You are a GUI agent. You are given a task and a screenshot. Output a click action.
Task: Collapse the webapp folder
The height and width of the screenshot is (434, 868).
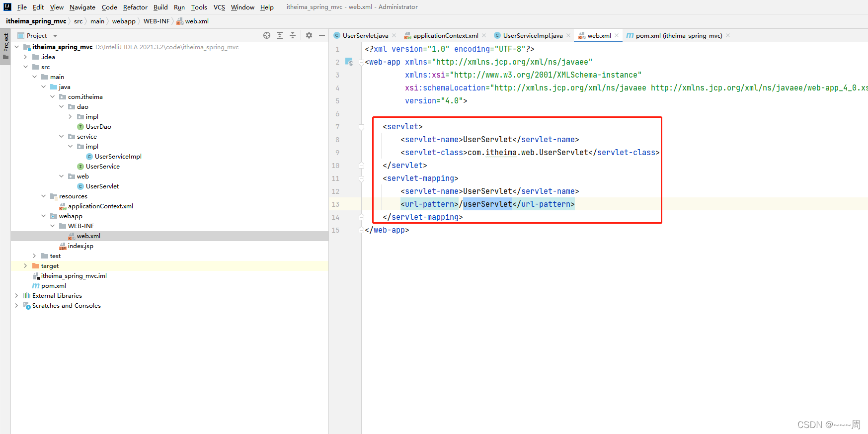click(x=44, y=216)
